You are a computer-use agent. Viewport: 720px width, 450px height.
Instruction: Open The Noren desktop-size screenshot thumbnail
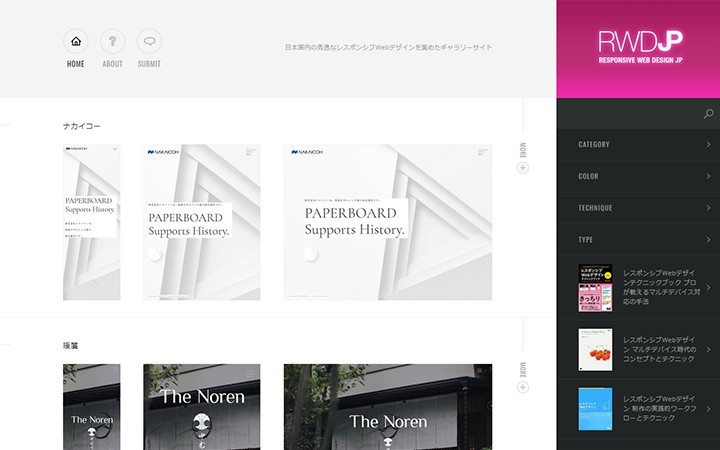(x=388, y=407)
